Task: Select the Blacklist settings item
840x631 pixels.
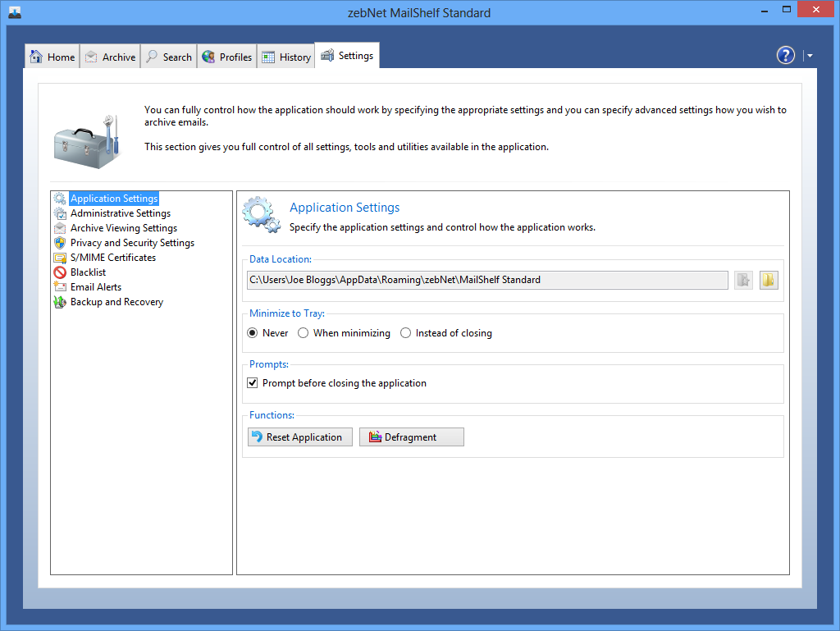Action: coord(88,272)
